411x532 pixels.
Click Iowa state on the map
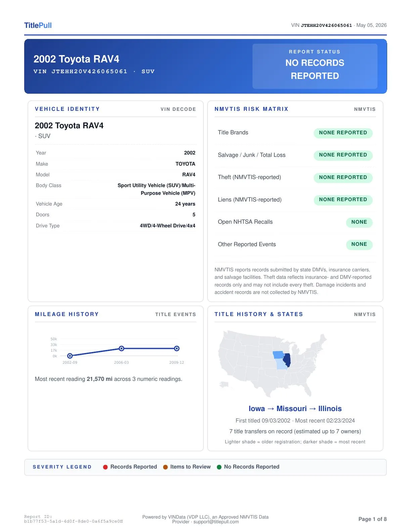pos(278,355)
